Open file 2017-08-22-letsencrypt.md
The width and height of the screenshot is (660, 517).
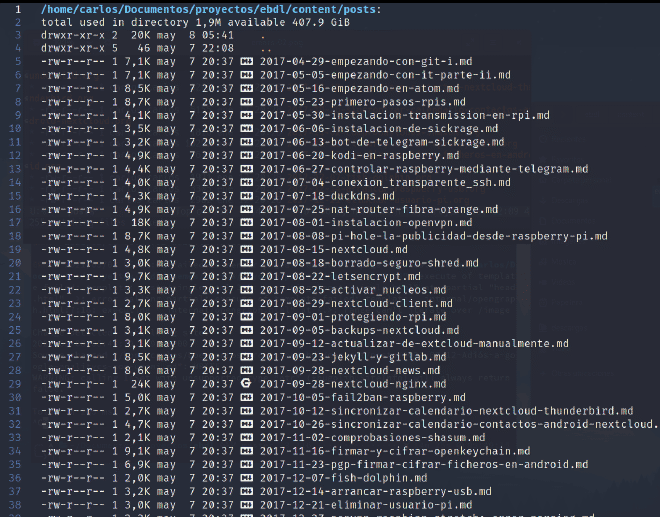(x=340, y=277)
